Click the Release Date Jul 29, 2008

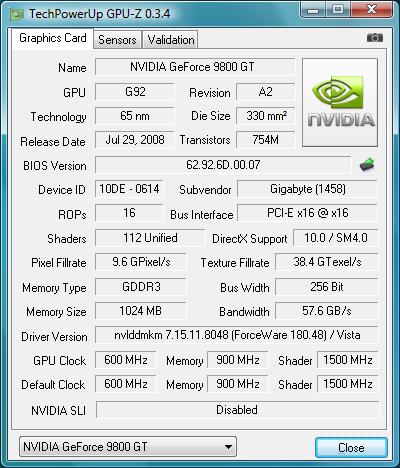[135, 140]
